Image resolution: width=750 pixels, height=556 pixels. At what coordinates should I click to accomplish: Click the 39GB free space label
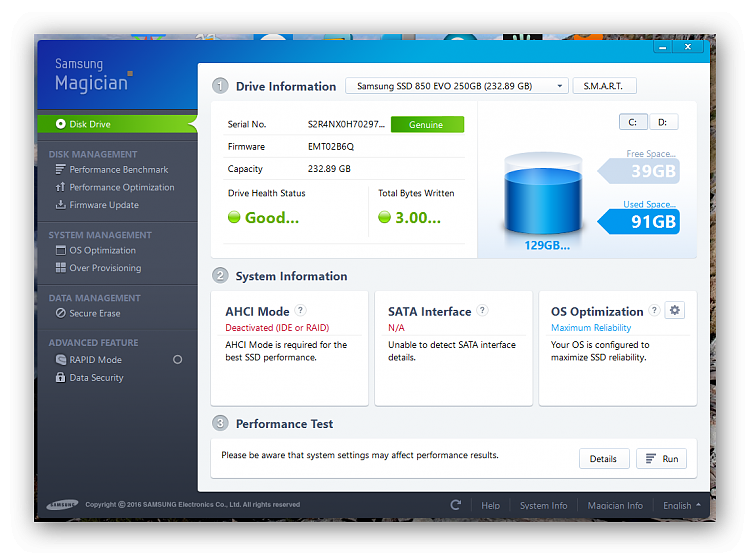coord(639,171)
